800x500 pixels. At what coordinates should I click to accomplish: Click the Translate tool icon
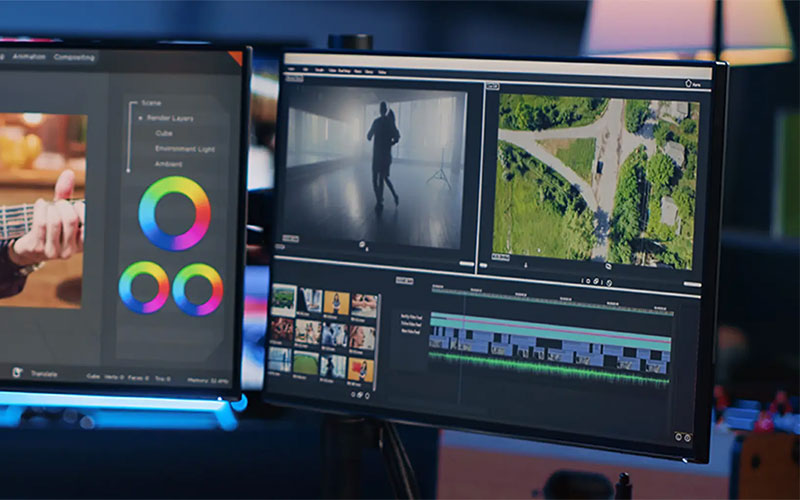pyautogui.click(x=17, y=373)
